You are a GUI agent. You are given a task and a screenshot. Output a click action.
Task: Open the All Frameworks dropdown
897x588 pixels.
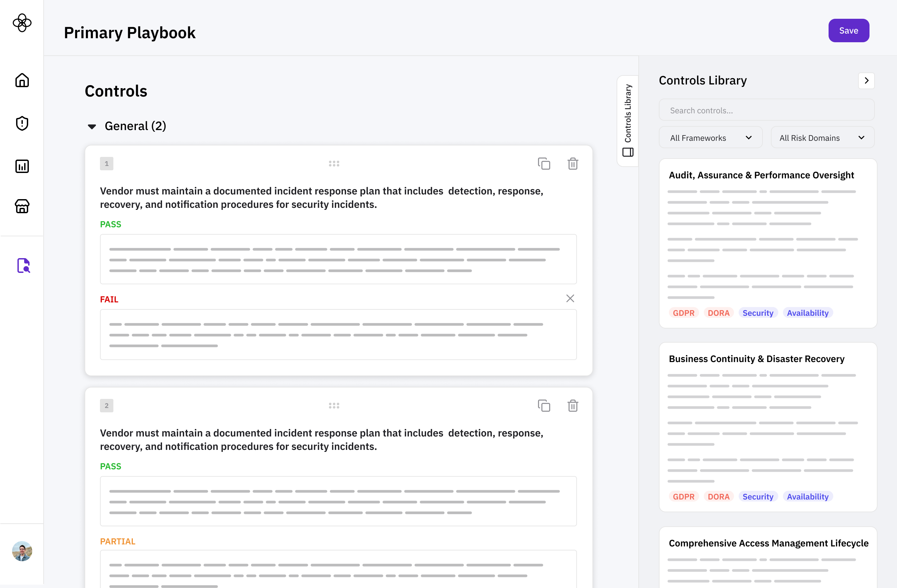[710, 138]
